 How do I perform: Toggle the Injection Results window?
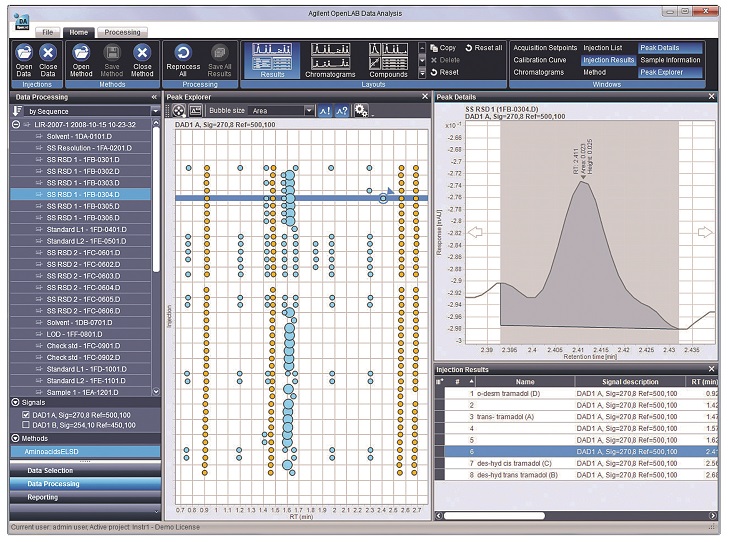coord(608,60)
